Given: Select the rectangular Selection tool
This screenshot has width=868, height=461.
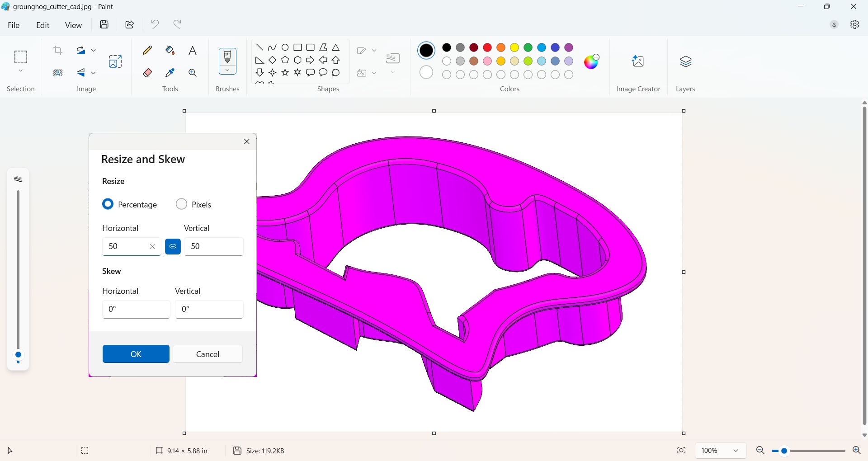Looking at the screenshot, I should 21,57.
